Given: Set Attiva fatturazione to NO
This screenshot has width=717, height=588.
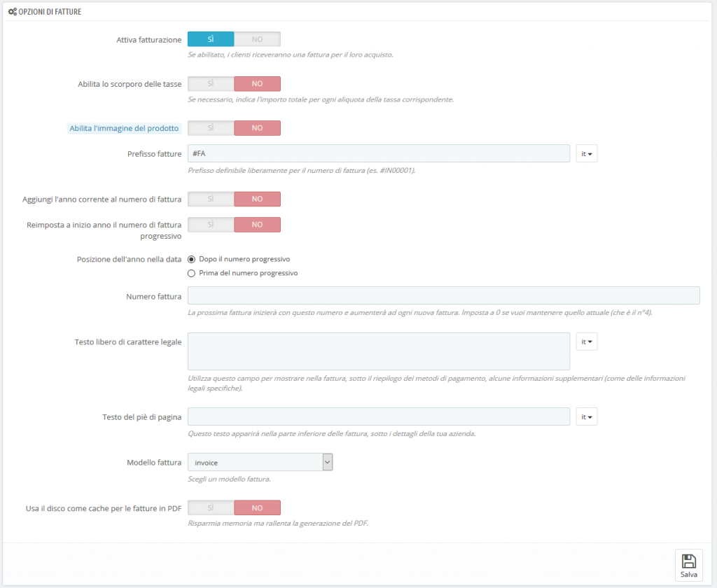Looking at the screenshot, I should tap(257, 39).
